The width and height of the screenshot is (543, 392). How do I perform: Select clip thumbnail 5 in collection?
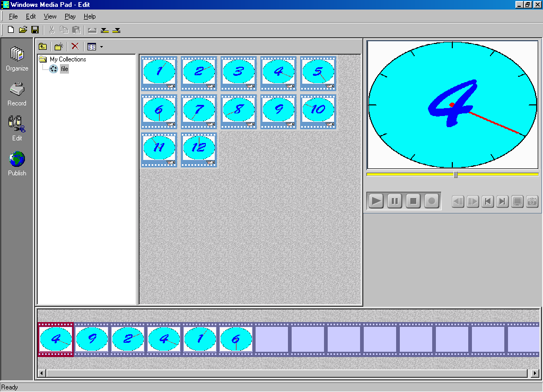318,74
